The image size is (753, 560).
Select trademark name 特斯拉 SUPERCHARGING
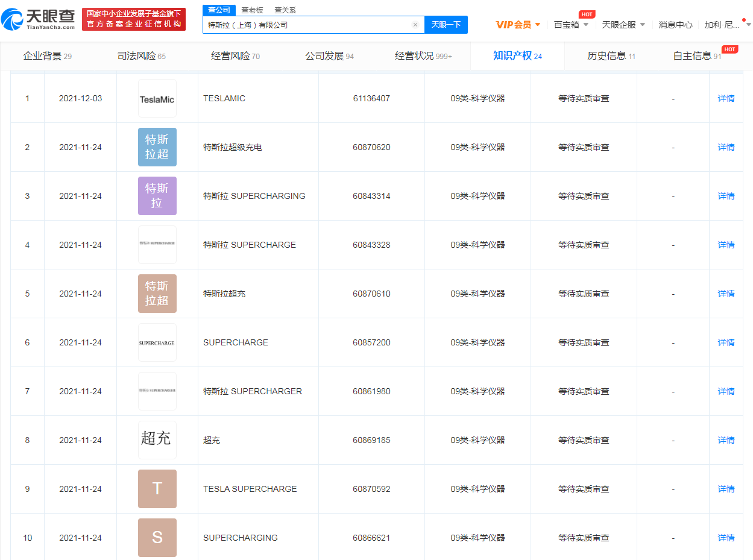254,196
